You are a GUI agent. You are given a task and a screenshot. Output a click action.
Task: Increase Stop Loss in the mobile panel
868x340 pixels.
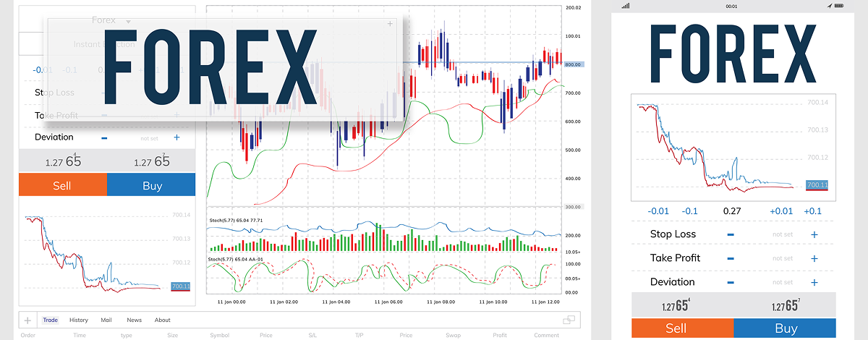click(x=814, y=234)
